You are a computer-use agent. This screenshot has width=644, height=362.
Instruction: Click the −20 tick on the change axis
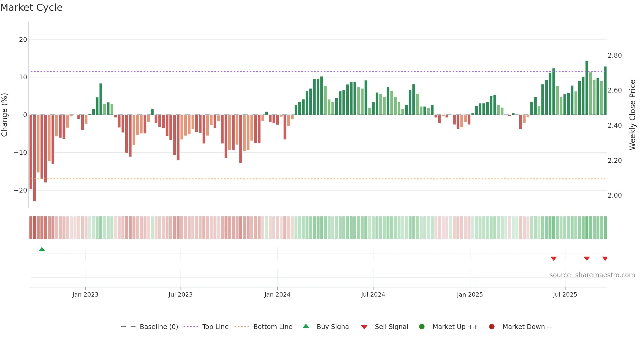(x=21, y=190)
